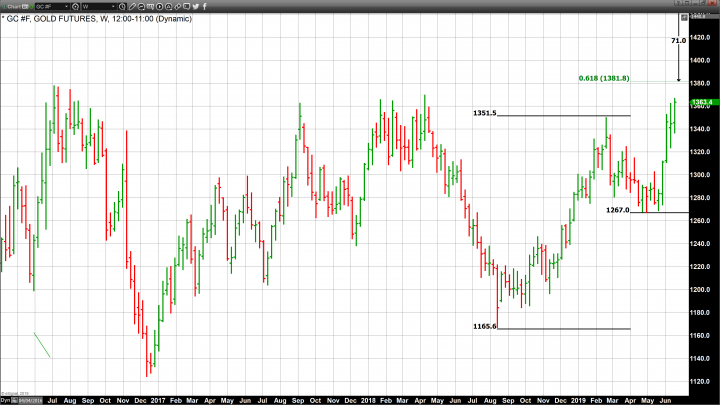This screenshot has width=720, height=405.
Task: Select the 0.618 (1381.8) Fibonacci label
Action: [604, 78]
